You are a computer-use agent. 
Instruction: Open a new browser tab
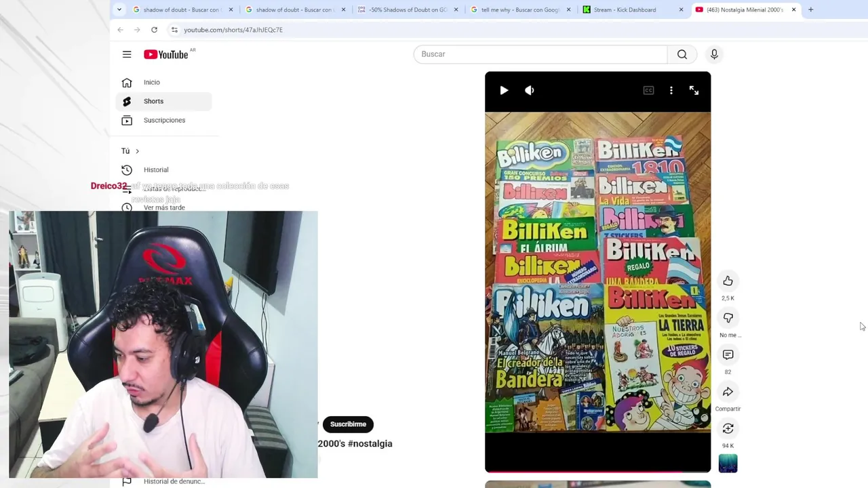click(x=810, y=9)
